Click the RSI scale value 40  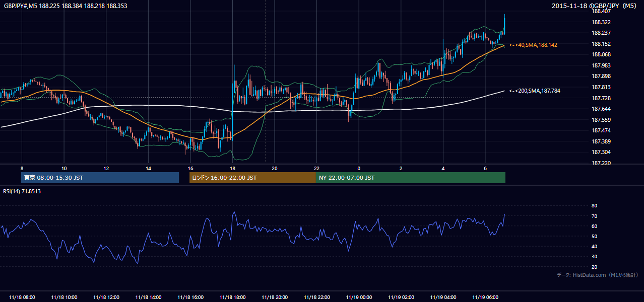[594, 247]
